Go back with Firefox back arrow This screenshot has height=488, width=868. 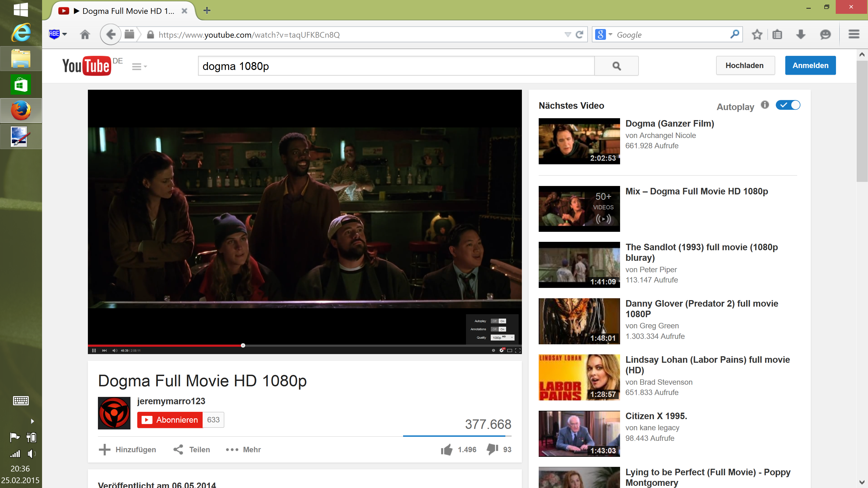(x=110, y=34)
